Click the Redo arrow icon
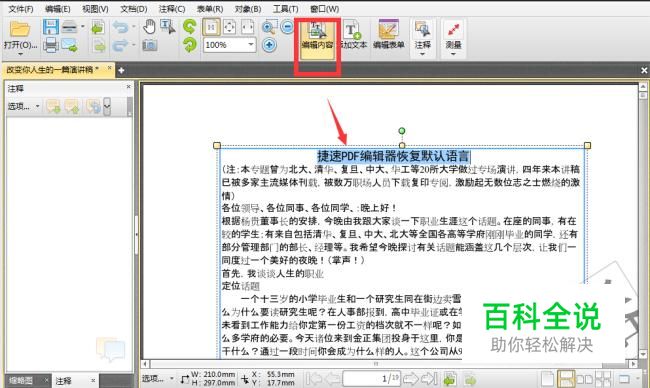The width and height of the screenshot is (650, 388). (120, 45)
